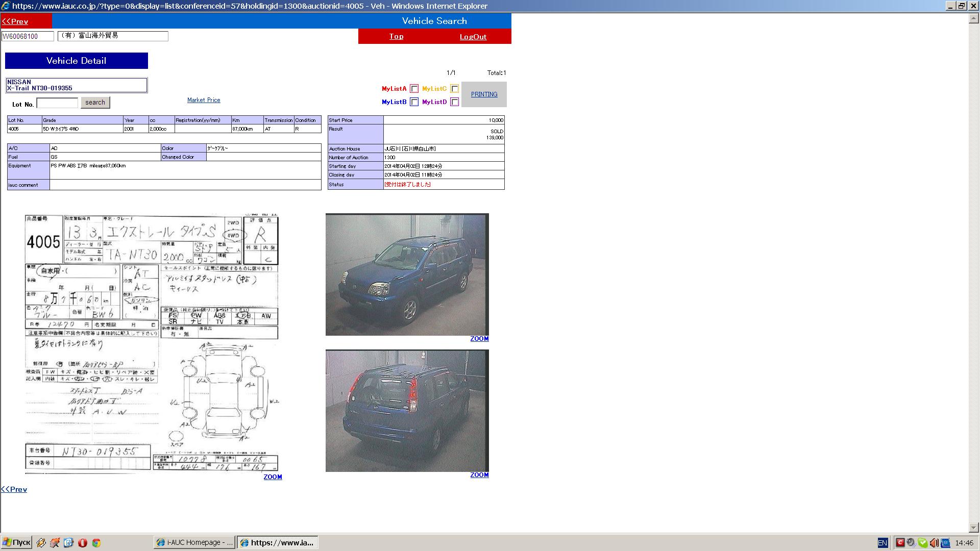Click the LogOut link
The height and width of the screenshot is (551, 980).
point(473,37)
